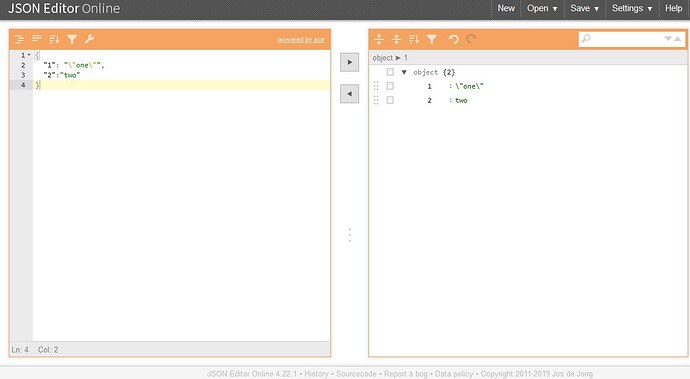Click the repair JSON wrench icon

89,39
